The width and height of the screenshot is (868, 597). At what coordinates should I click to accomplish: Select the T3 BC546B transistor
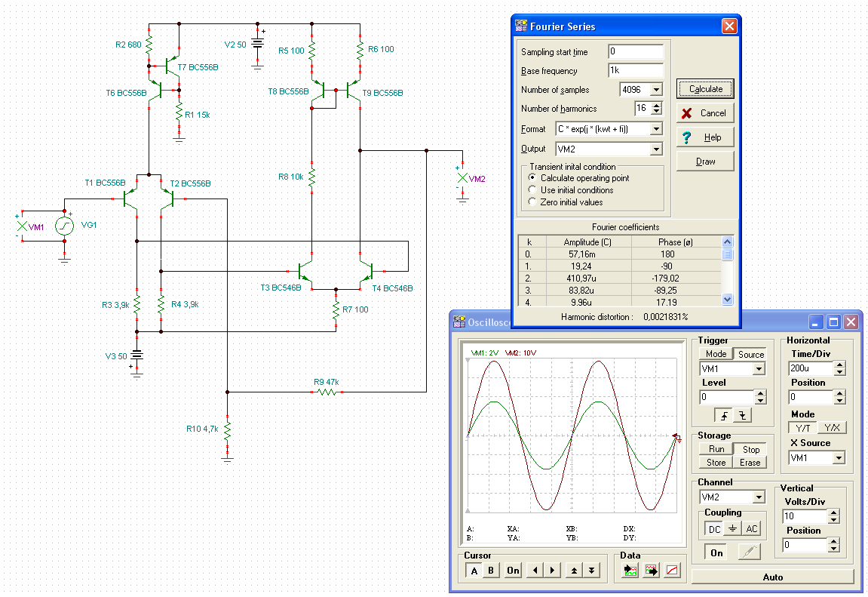304,272
